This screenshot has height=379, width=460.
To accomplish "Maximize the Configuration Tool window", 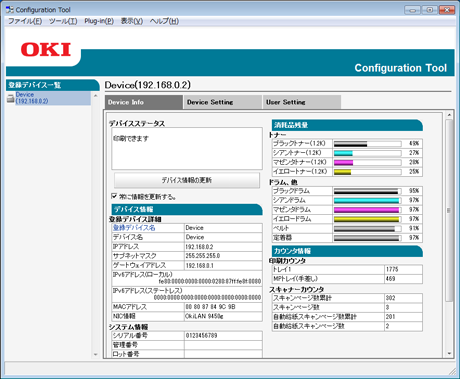I will tap(430, 10).
